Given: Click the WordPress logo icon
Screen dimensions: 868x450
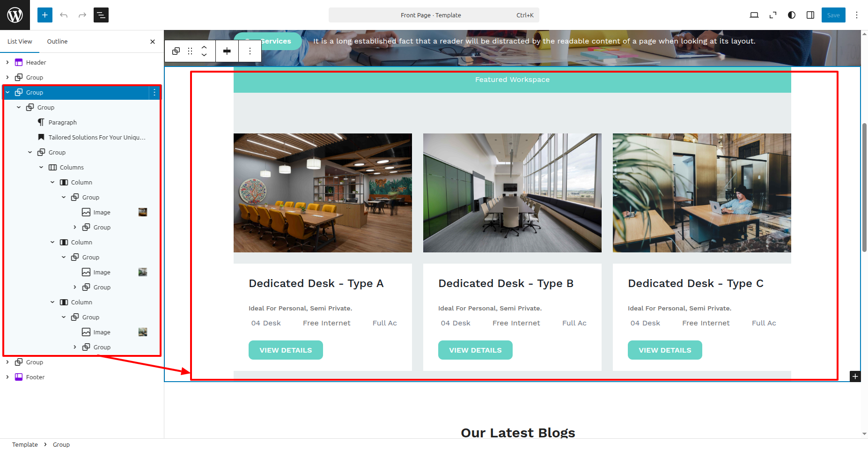Looking at the screenshot, I should pos(15,15).
